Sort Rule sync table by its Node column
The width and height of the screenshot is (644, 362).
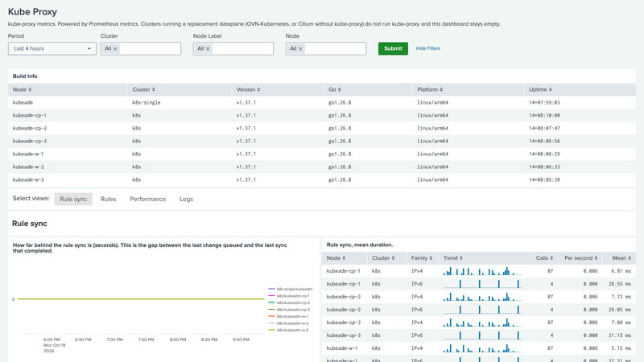pos(336,258)
